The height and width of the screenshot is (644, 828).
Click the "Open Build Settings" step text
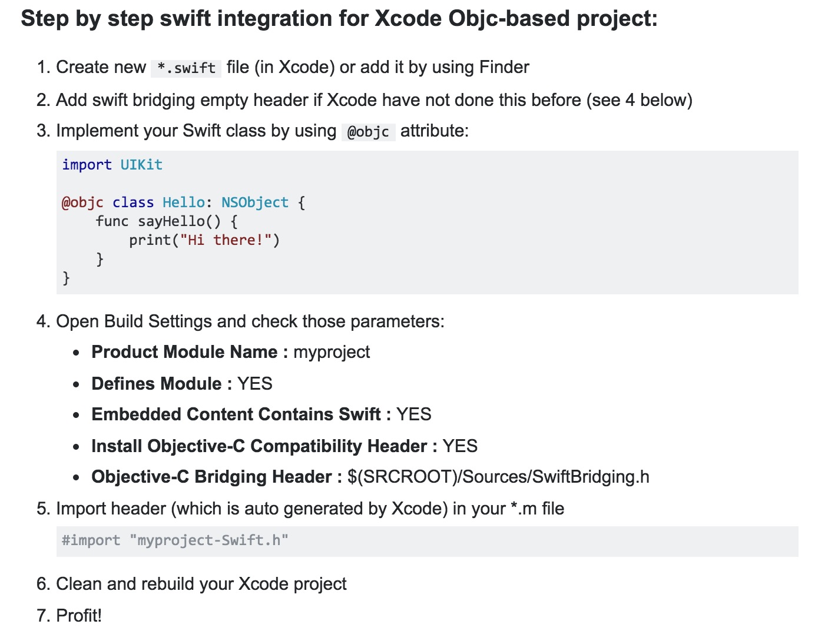(250, 321)
